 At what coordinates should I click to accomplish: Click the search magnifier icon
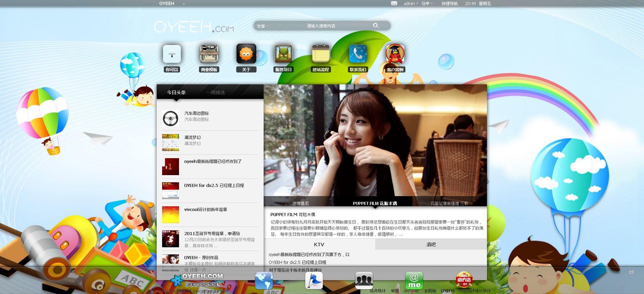[x=376, y=25]
